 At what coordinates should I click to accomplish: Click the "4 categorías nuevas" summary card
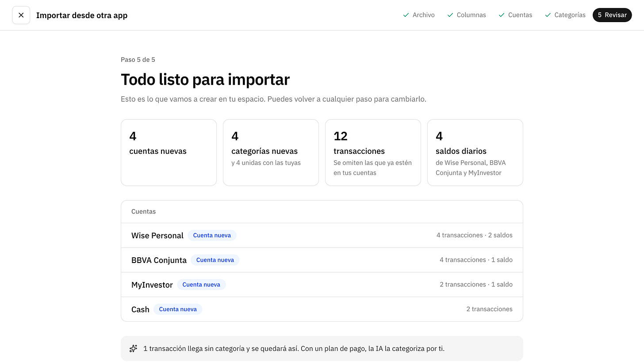(271, 152)
